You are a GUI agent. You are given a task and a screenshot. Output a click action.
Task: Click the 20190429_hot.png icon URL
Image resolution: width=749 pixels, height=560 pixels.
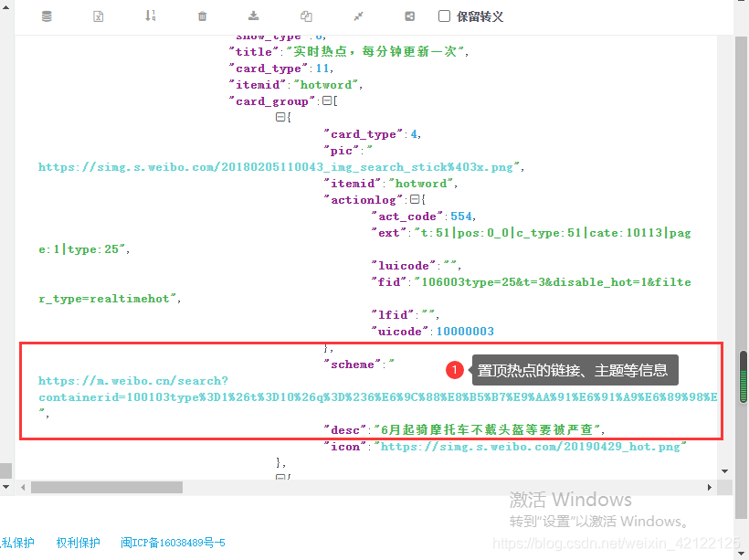pyautogui.click(x=530, y=447)
